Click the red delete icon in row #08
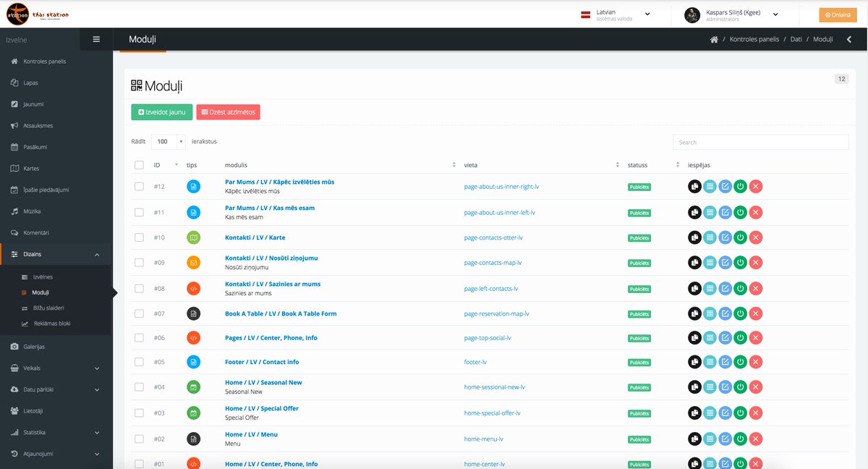Image resolution: width=868 pixels, height=469 pixels. coord(756,289)
